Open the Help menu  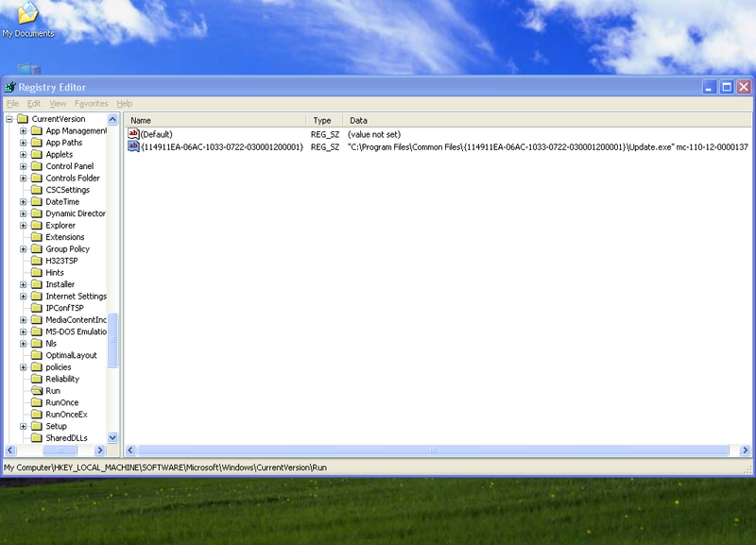click(x=125, y=104)
